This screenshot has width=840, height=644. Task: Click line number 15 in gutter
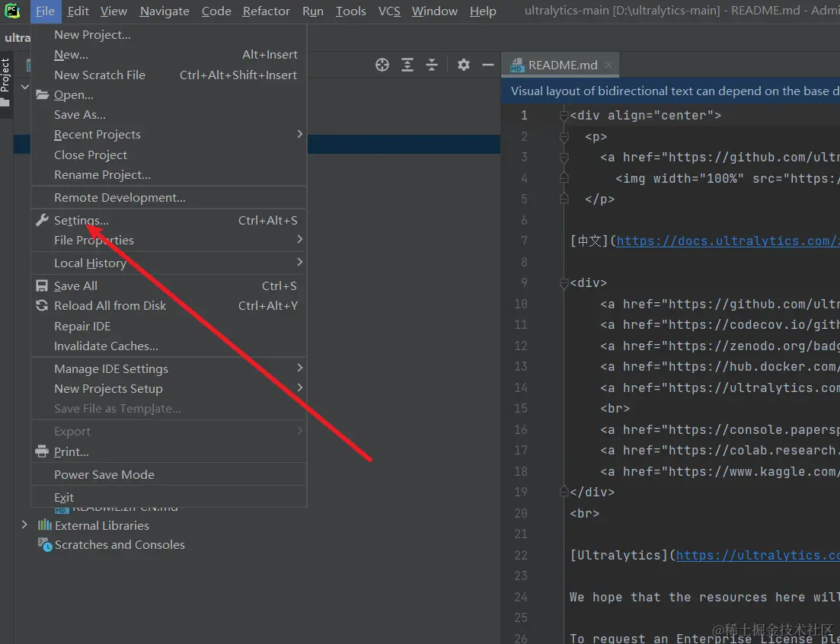coord(521,409)
